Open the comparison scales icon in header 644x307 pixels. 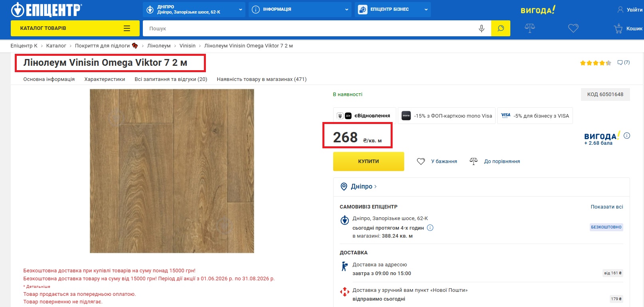[530, 28]
